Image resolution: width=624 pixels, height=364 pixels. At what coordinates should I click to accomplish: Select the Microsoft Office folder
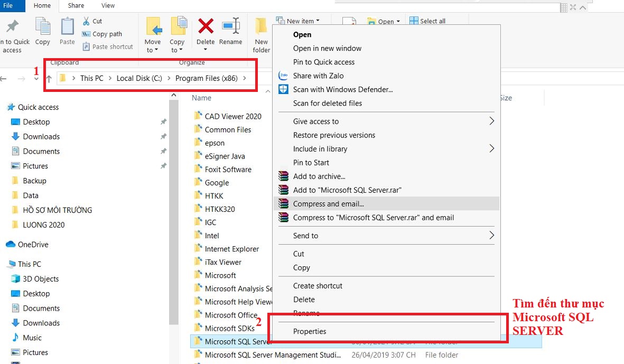(x=231, y=315)
